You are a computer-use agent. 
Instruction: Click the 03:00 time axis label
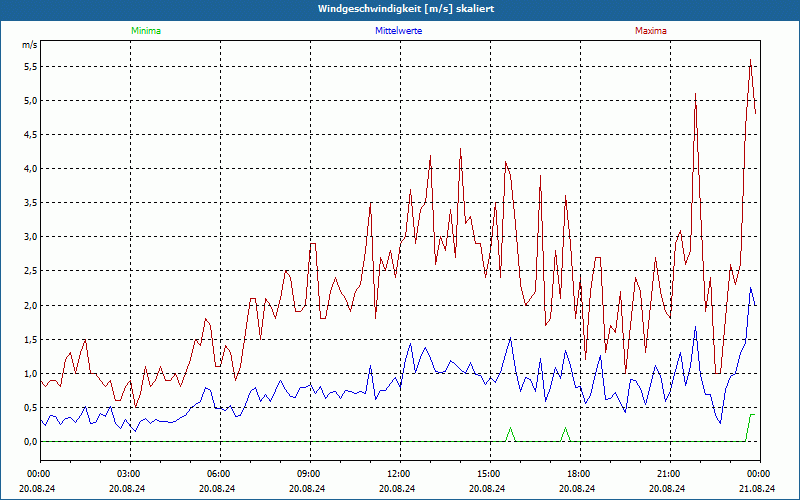[128, 474]
